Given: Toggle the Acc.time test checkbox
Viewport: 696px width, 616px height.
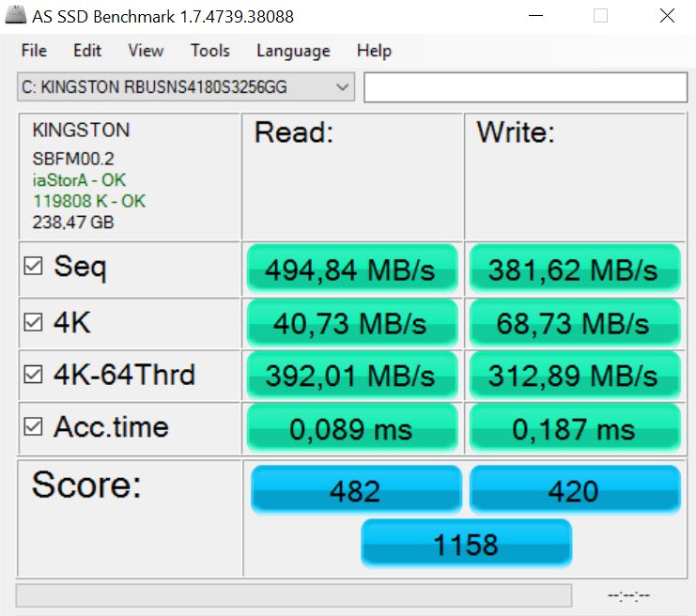Looking at the screenshot, I should [33, 426].
